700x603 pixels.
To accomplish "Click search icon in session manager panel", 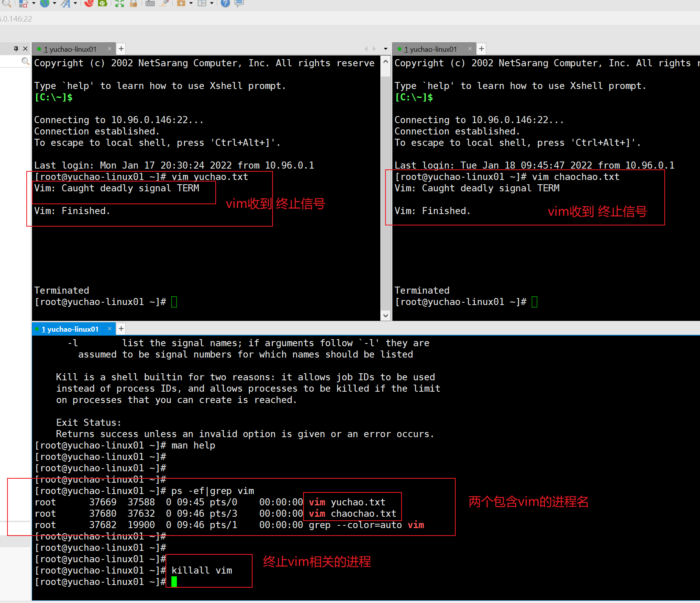I will (x=25, y=61).
